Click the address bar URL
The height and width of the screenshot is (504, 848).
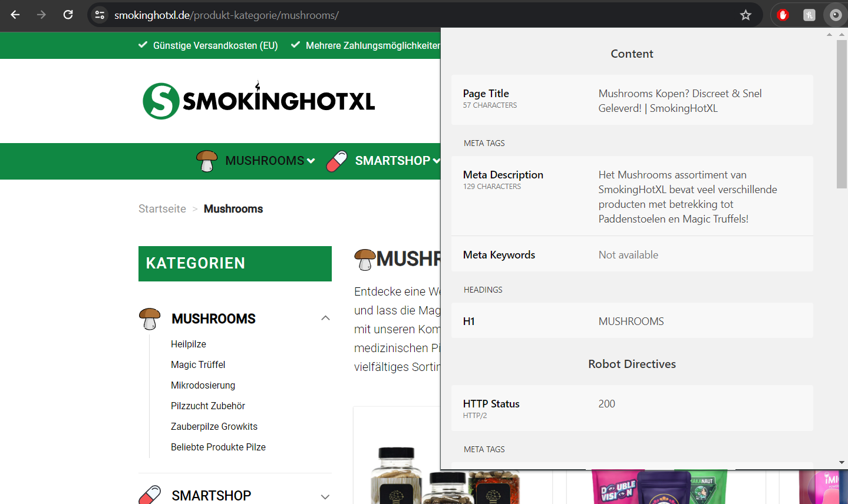[x=226, y=15]
